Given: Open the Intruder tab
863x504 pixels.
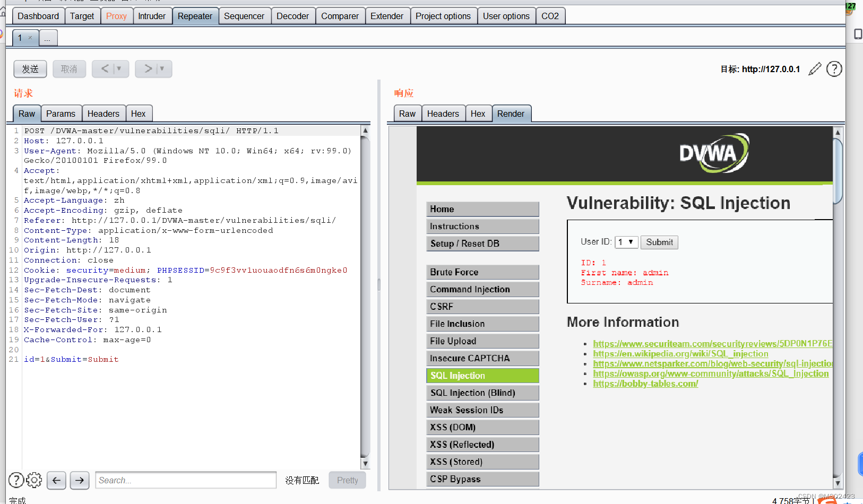Looking at the screenshot, I should coord(152,16).
